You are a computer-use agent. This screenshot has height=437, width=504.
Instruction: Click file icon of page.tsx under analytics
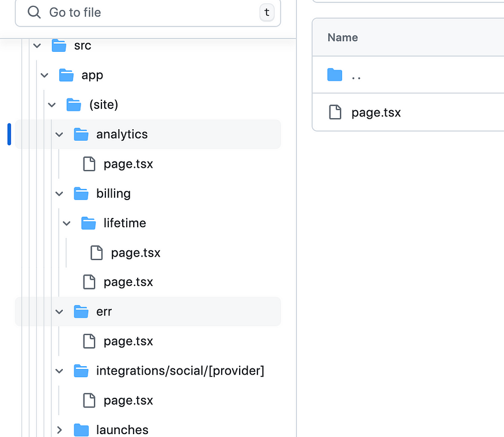pyautogui.click(x=89, y=164)
